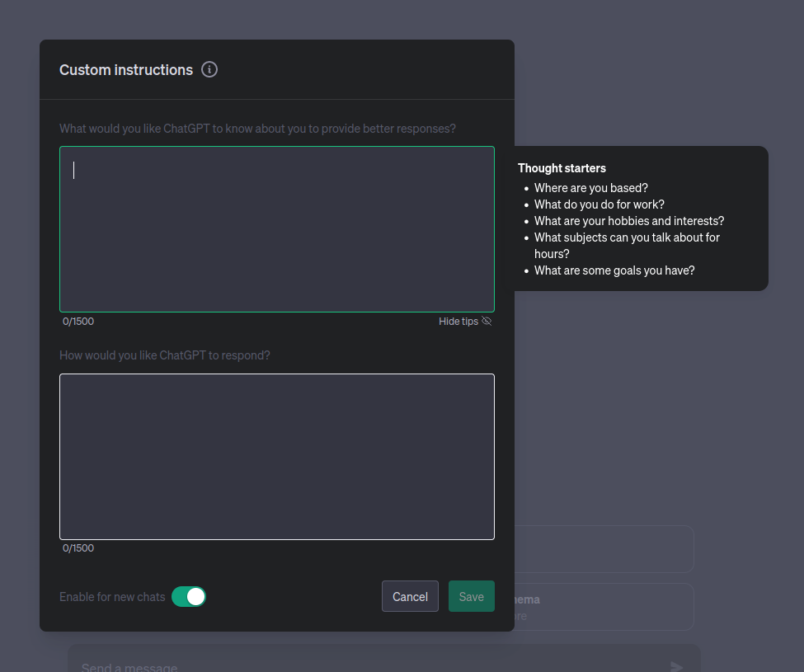Viewport: 804px width, 672px height.
Task: Click 'What are your hobbies and interests?' tip
Action: point(629,220)
